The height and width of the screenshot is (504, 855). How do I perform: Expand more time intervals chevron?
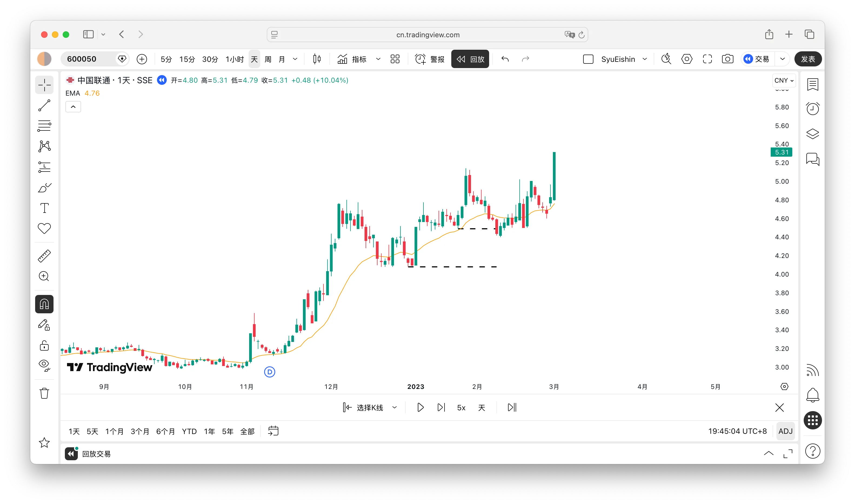[x=295, y=59]
